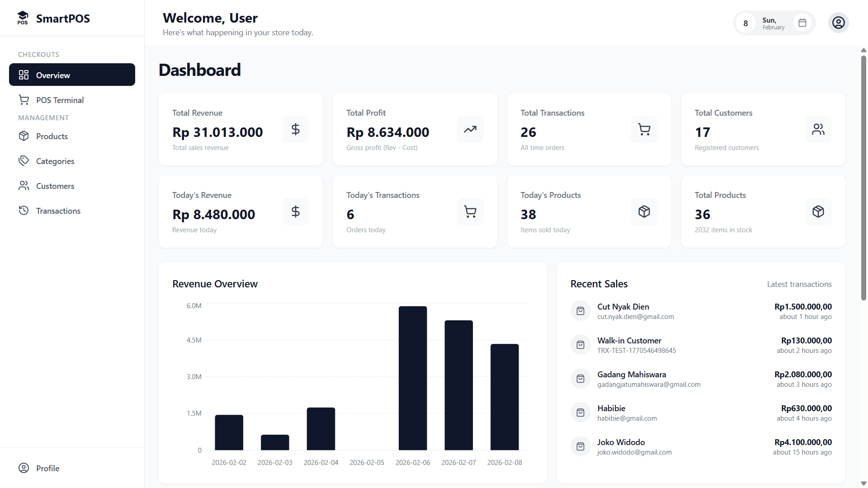Click the cart icon on Total Transactions card
868x488 pixels.
click(x=644, y=129)
